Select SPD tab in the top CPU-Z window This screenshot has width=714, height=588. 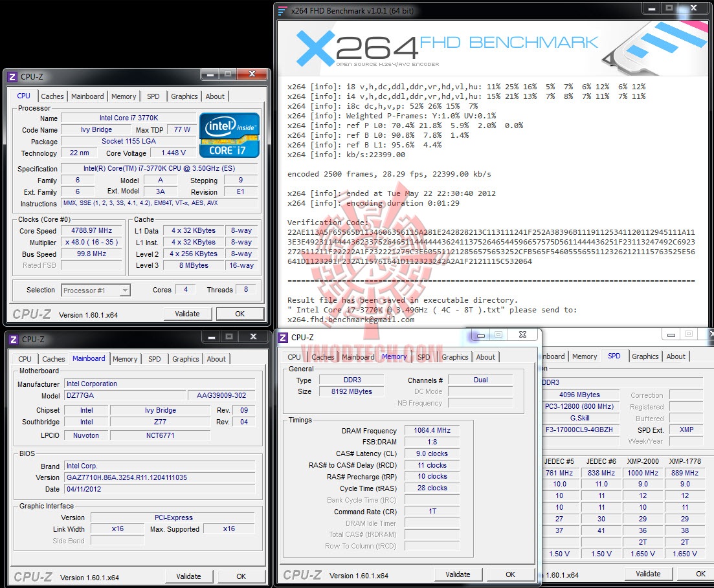point(153,96)
